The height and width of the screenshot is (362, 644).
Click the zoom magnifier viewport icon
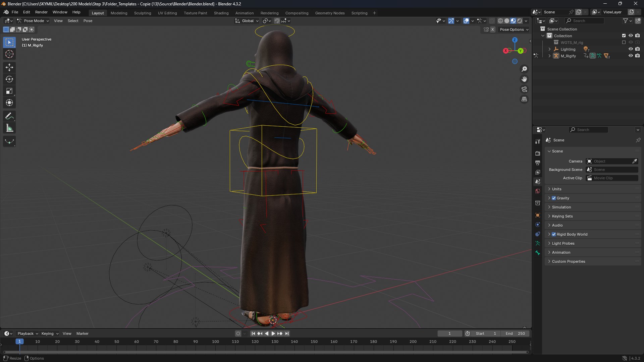(524, 69)
